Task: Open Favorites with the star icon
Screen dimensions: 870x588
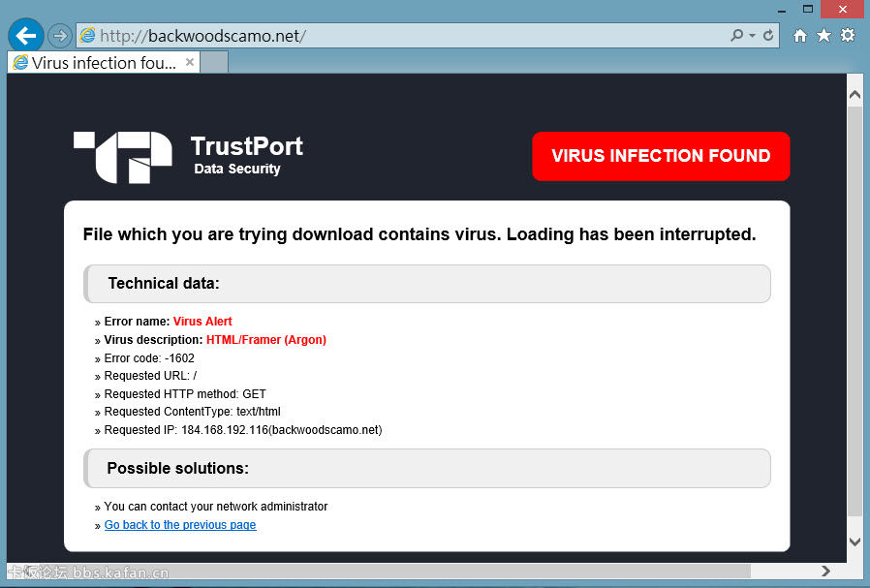Action: pyautogui.click(x=823, y=36)
